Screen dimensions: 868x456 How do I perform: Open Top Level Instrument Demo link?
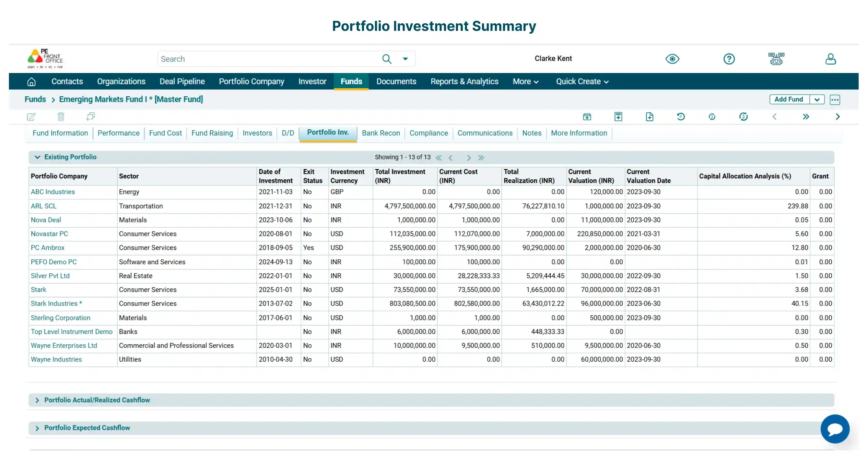[x=72, y=332]
